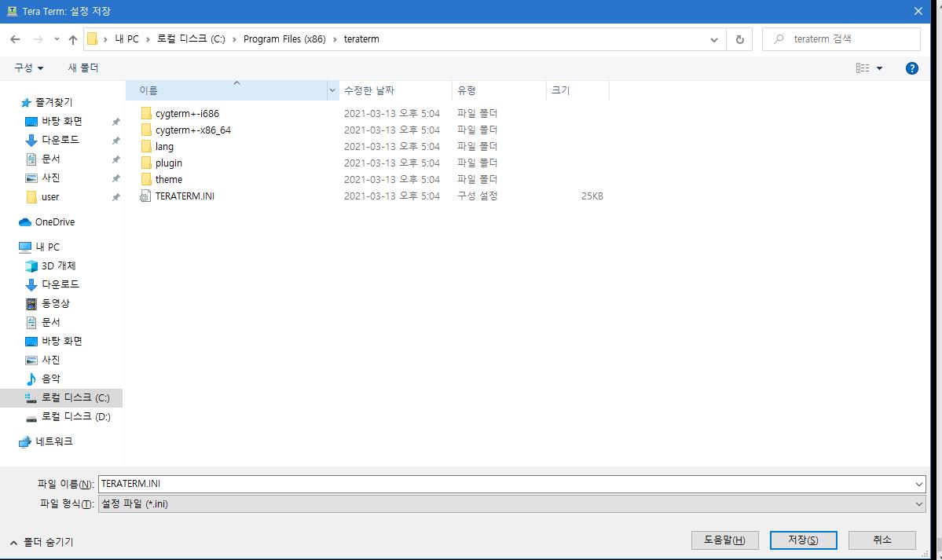This screenshot has height=560, width=942.
Task: Expand address bar history dropdown
Action: (713, 39)
